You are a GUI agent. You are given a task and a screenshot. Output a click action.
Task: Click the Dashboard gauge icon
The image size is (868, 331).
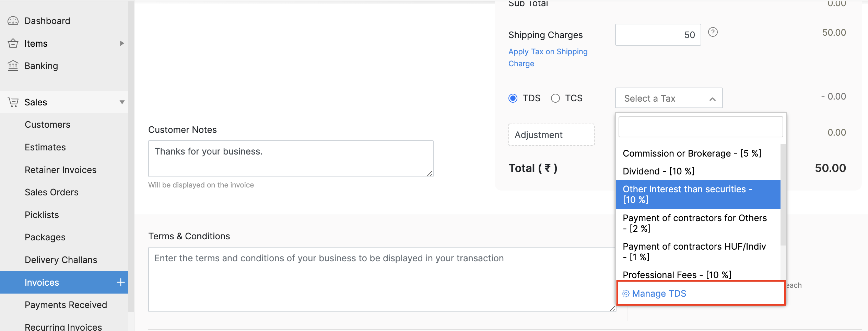(13, 21)
